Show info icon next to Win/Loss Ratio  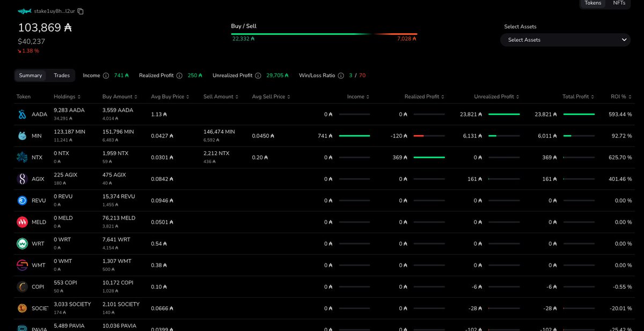(x=341, y=76)
